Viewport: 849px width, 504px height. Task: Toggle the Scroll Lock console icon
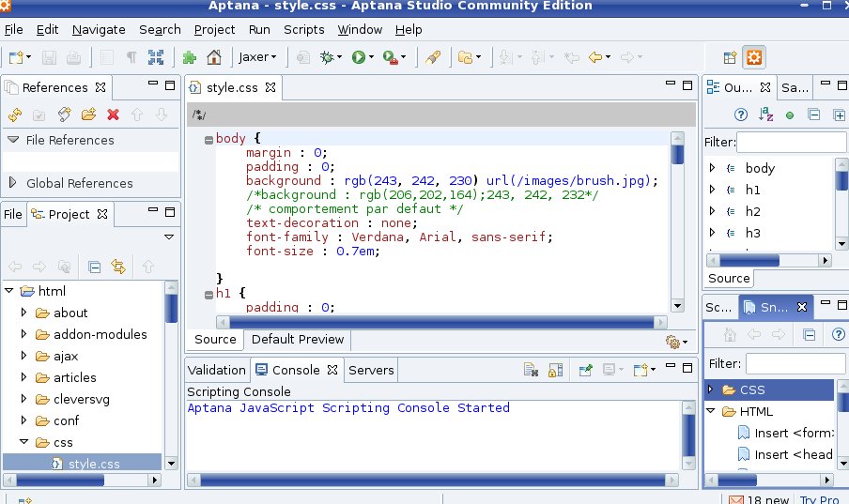point(556,371)
